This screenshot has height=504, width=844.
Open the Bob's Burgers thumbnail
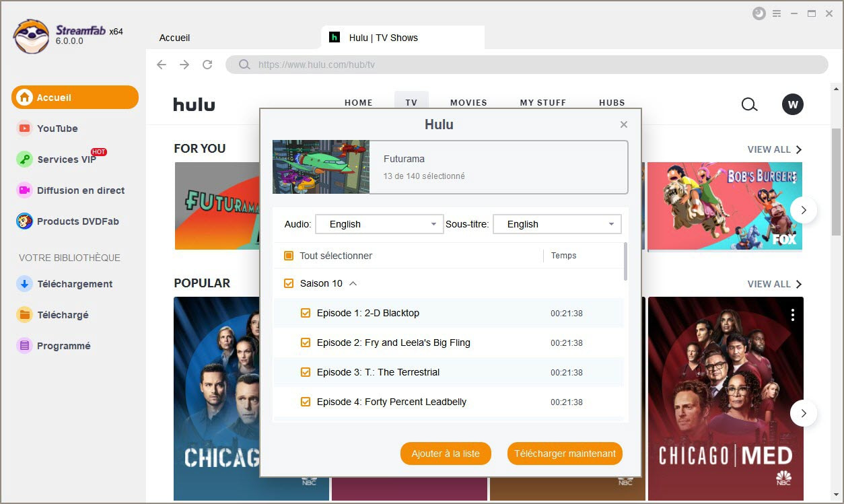(x=725, y=206)
